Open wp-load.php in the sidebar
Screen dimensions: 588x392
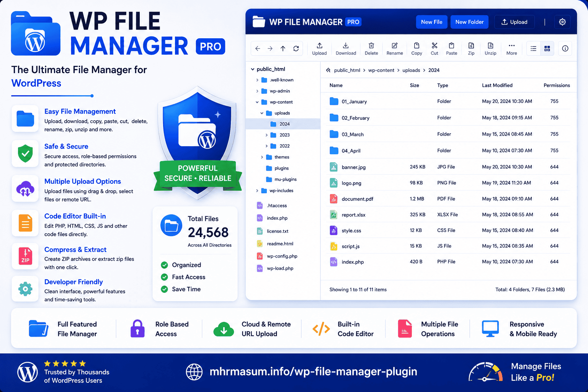[x=275, y=268]
